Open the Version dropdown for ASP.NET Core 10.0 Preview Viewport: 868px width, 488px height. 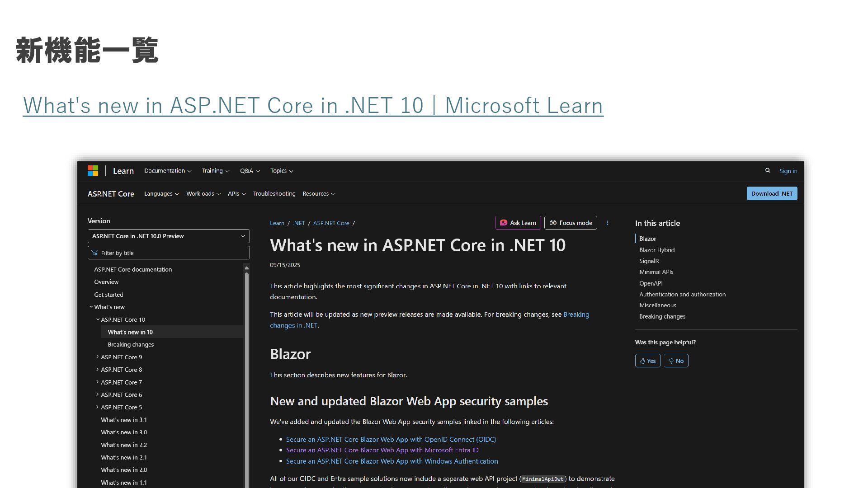168,236
